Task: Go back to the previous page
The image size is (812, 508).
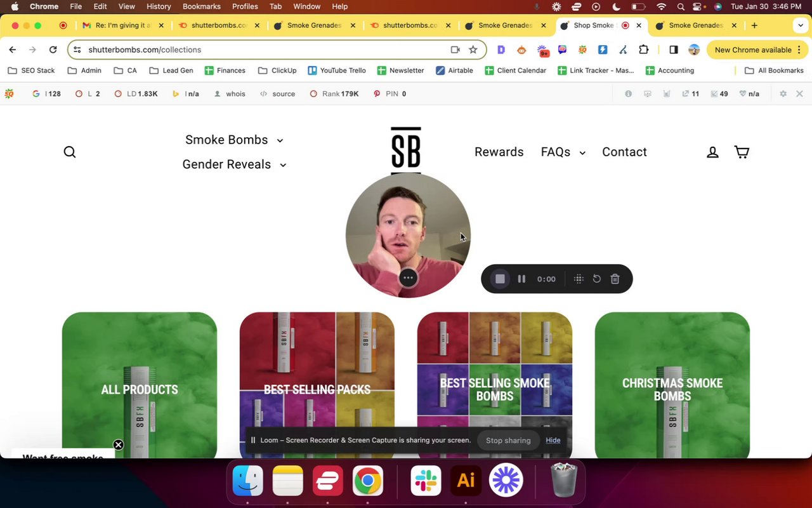Action: click(x=13, y=50)
